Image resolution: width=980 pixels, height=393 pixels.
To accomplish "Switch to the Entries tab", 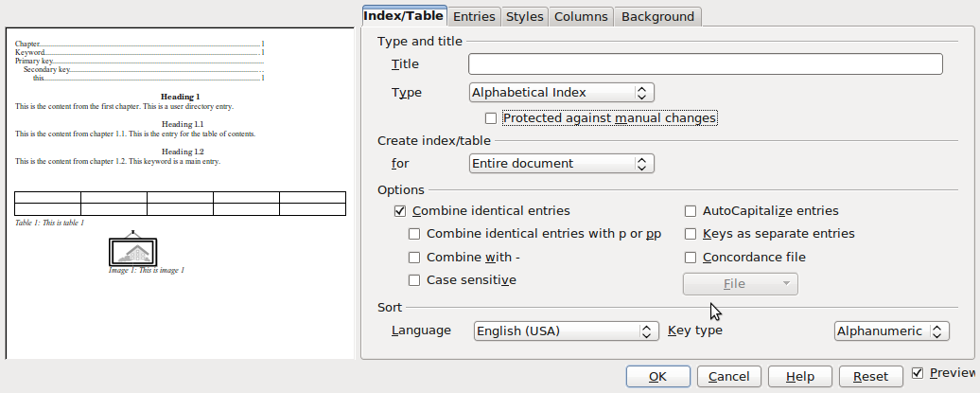I will tap(473, 16).
